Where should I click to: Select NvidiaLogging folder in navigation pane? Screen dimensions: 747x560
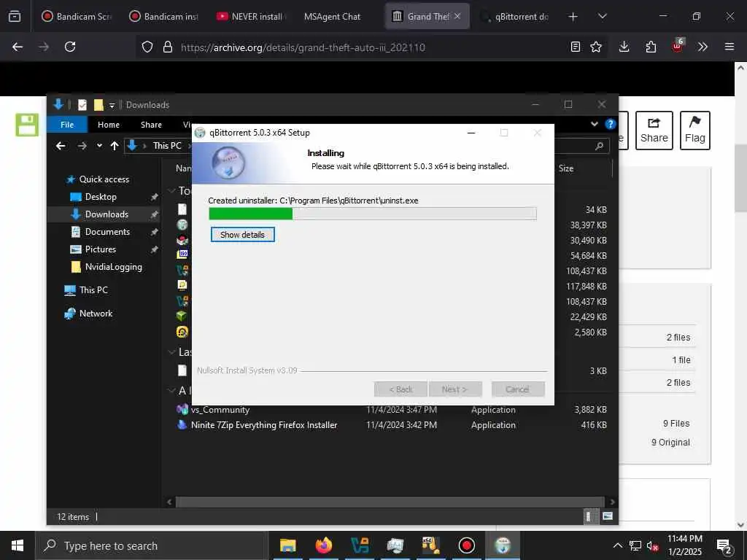point(113,267)
